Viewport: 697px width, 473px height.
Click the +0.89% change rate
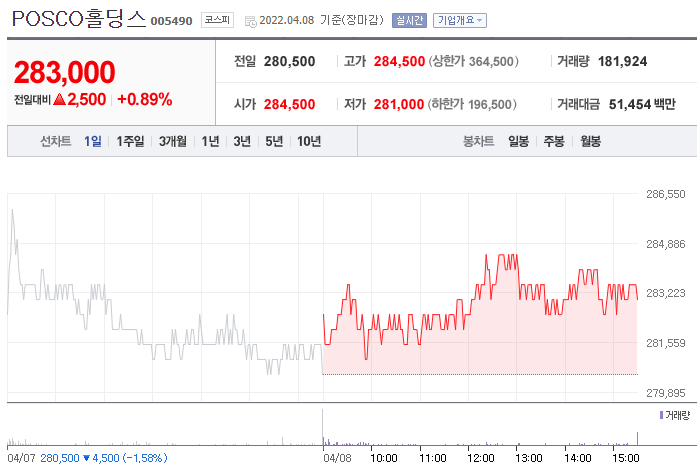click(x=144, y=99)
